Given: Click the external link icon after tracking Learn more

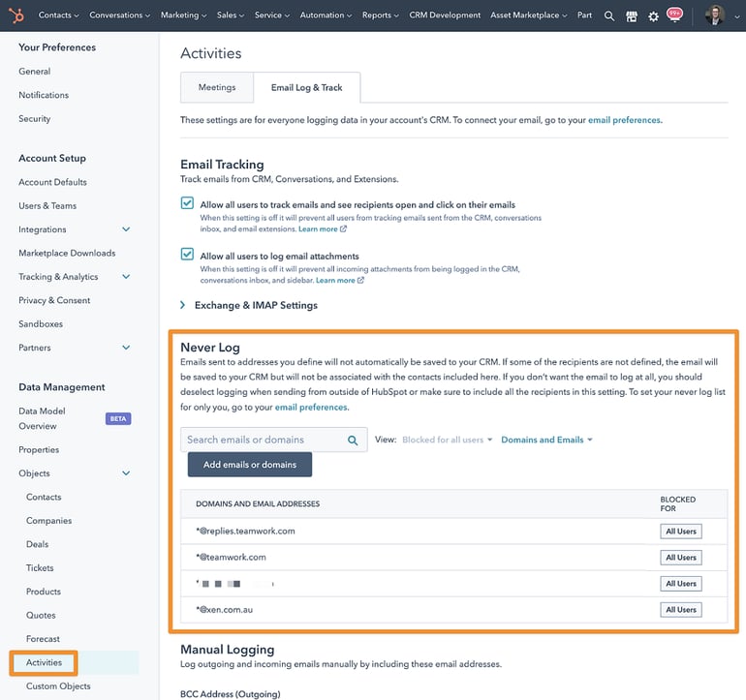Looking at the screenshot, I should [344, 229].
